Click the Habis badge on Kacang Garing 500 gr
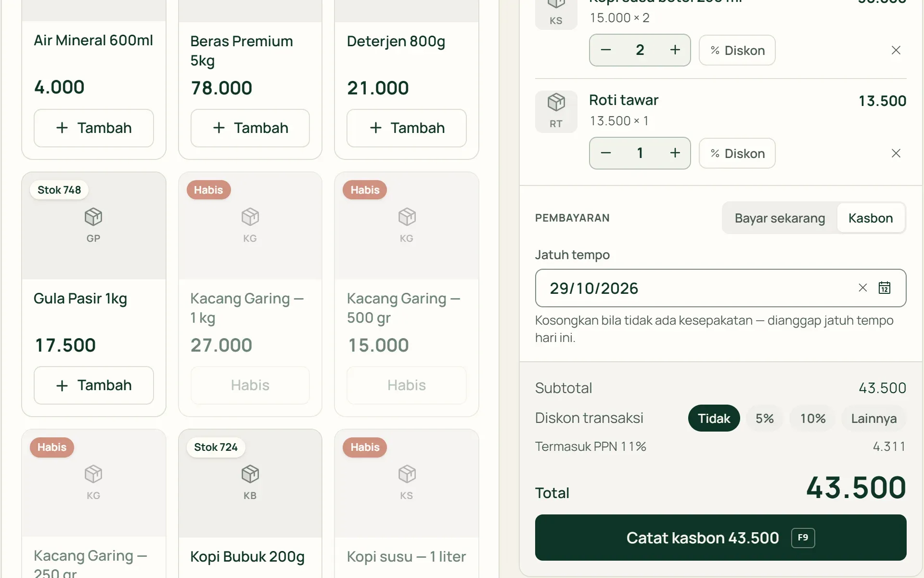The height and width of the screenshot is (578, 924). tap(365, 190)
